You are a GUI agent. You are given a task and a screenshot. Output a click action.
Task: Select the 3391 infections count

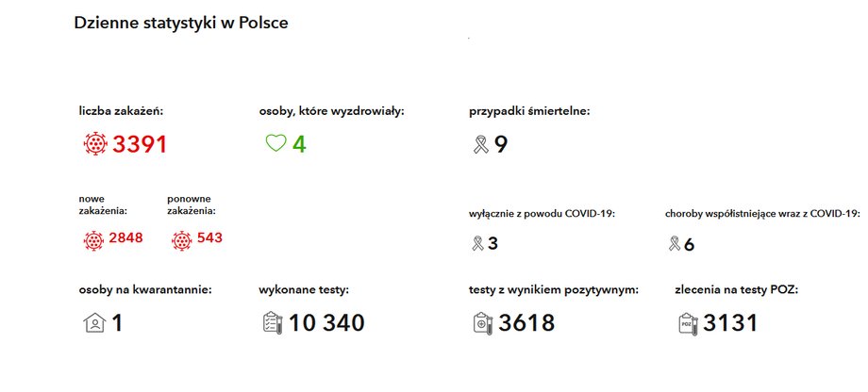coord(140,144)
